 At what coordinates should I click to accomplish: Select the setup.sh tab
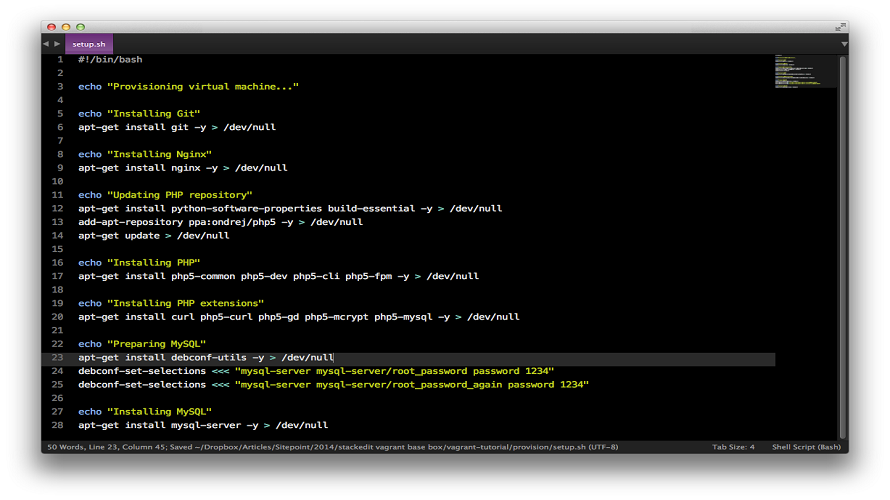pos(89,44)
